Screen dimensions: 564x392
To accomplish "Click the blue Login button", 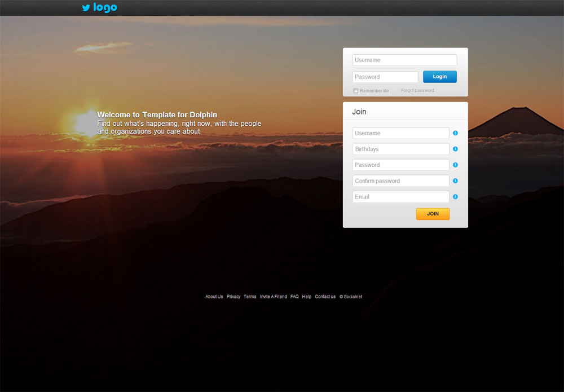I will pyautogui.click(x=440, y=77).
